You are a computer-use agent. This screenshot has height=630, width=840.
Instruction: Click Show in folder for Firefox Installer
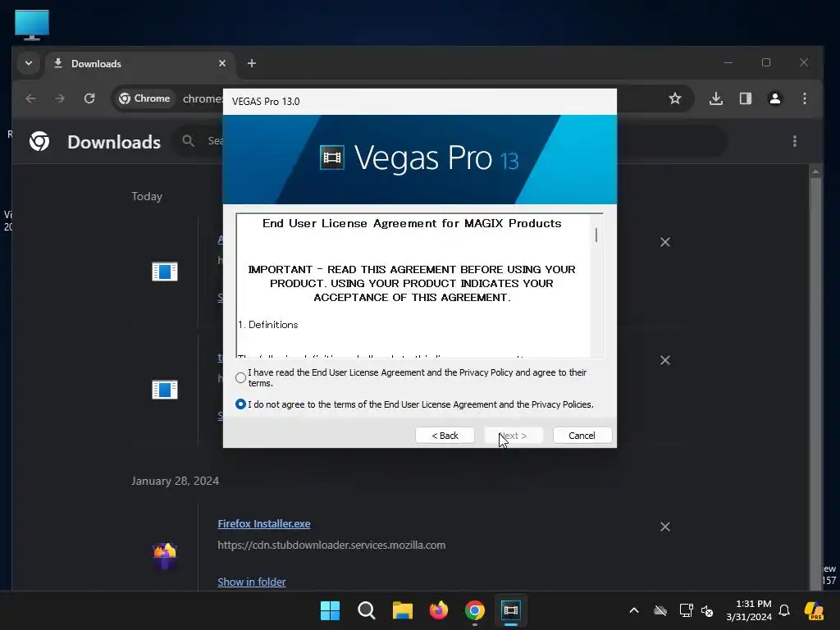coord(252,582)
